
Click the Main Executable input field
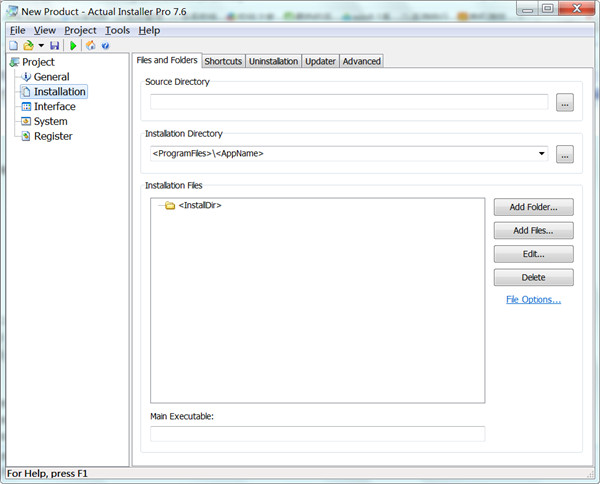tap(317, 434)
